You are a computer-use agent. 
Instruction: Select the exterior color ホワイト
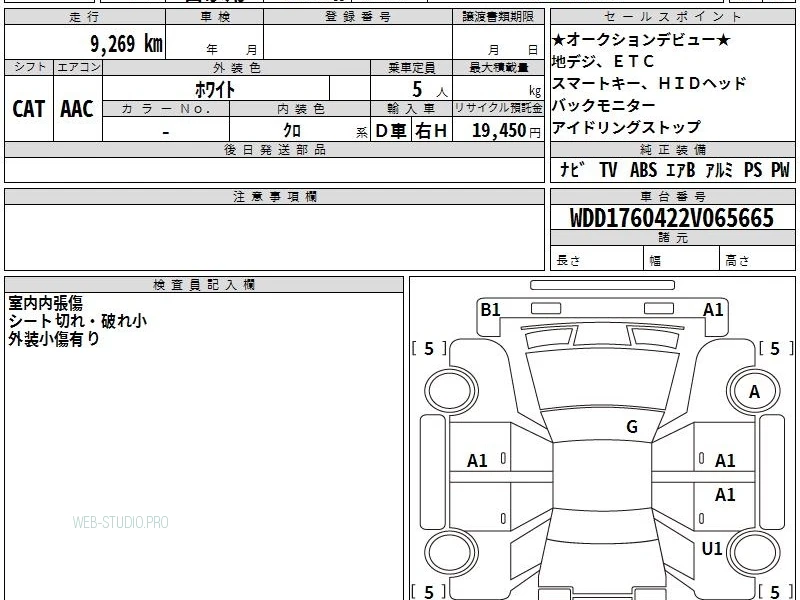[x=215, y=89]
